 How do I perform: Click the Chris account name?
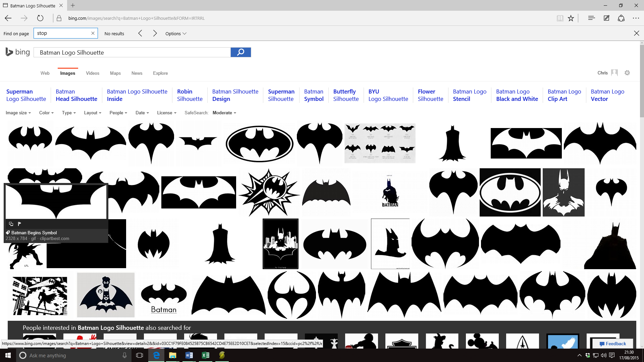click(602, 73)
